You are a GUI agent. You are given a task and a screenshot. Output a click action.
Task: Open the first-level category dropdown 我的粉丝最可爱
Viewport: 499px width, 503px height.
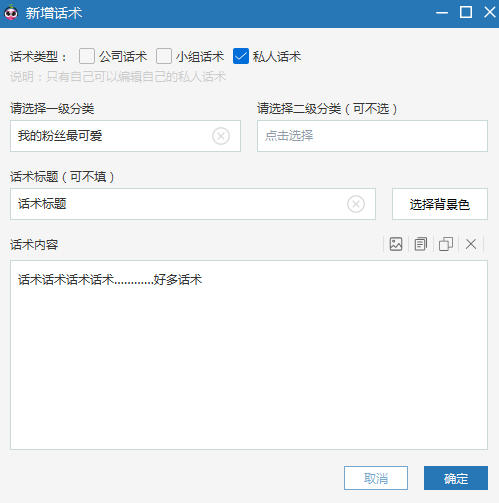coord(125,136)
